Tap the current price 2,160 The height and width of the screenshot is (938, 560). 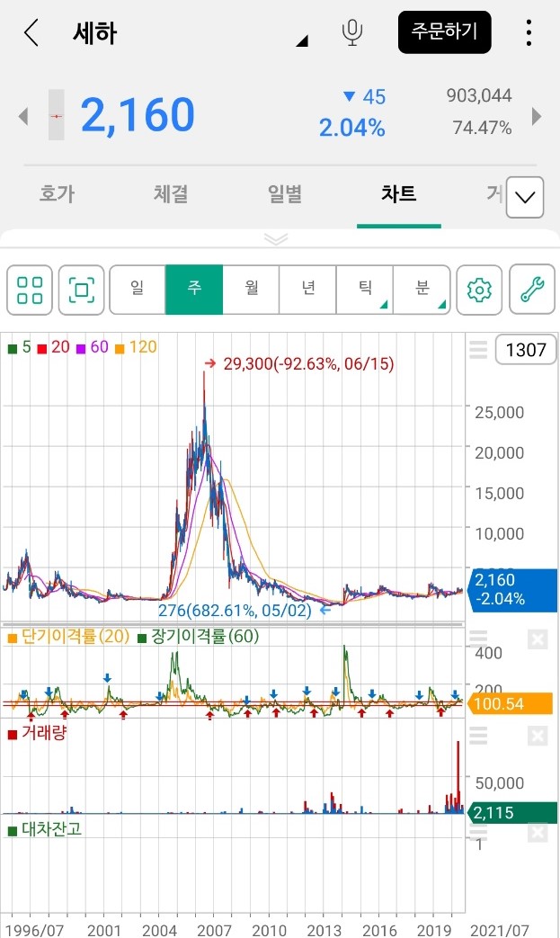[138, 114]
